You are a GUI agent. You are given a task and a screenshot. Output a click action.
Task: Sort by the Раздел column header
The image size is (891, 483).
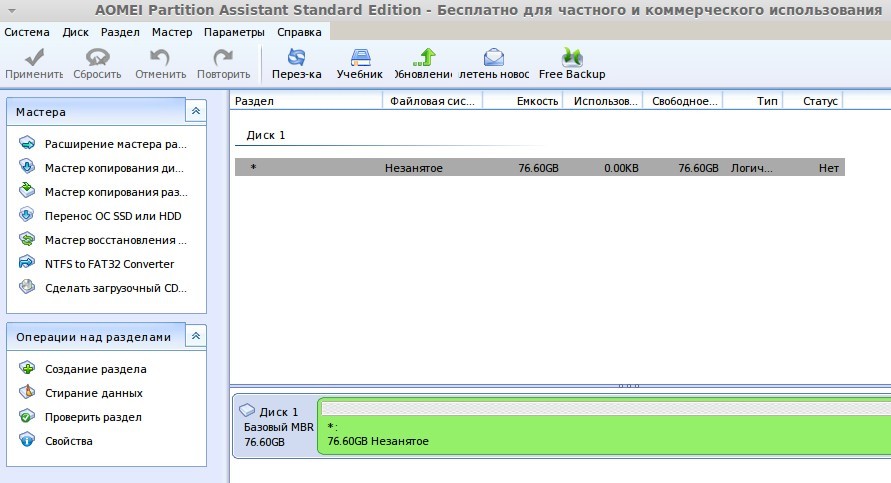[306, 101]
